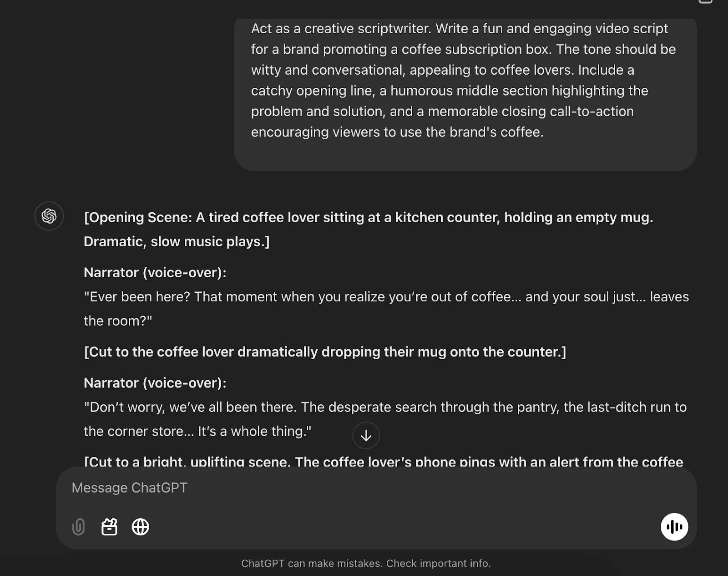Image resolution: width=728 pixels, height=576 pixels.
Task: Click the cut-off "Cut to a bright, uplifting scene" line
Action: coord(384,461)
